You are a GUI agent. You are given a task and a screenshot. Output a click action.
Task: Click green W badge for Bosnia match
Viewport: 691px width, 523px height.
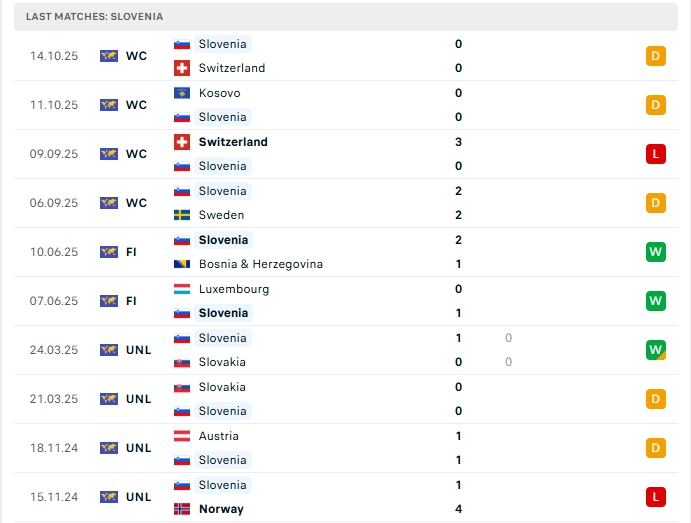656,252
